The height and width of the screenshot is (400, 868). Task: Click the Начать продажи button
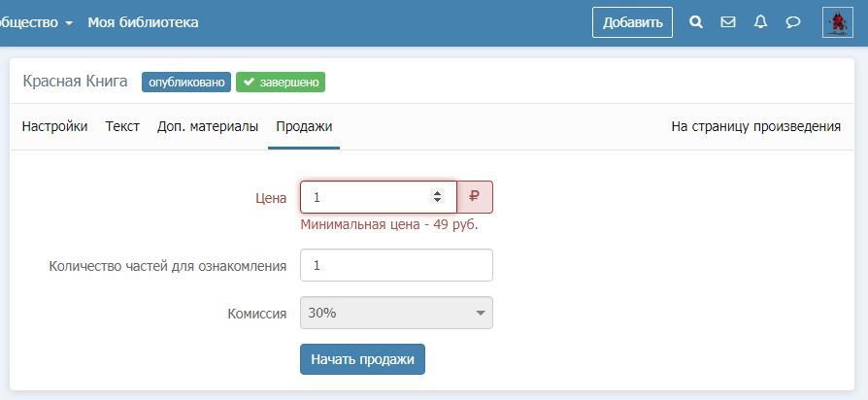point(362,359)
